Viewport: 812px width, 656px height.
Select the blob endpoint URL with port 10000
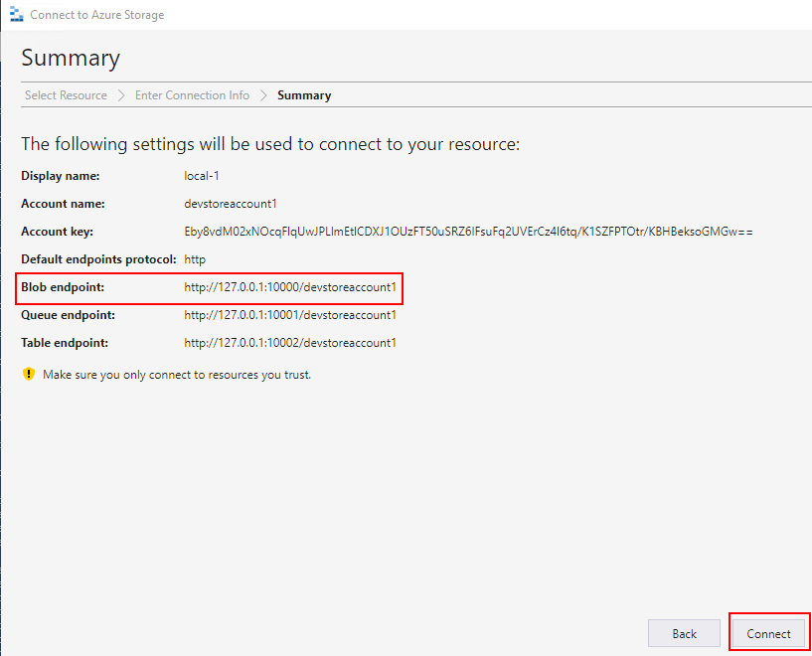[290, 287]
